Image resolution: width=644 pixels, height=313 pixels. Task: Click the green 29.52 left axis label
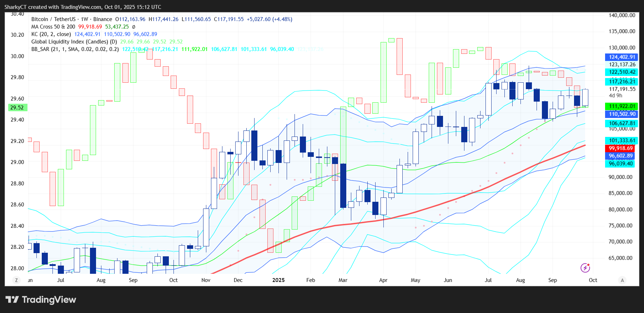coord(17,108)
